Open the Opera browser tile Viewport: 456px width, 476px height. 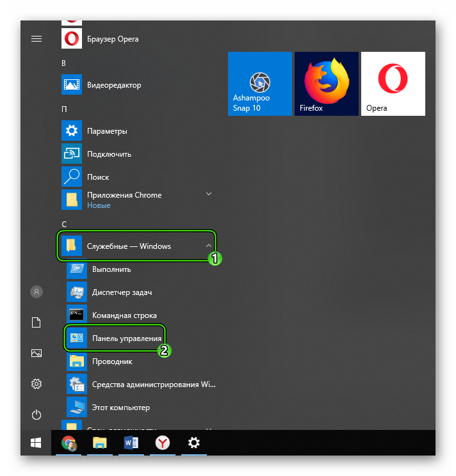[393, 84]
